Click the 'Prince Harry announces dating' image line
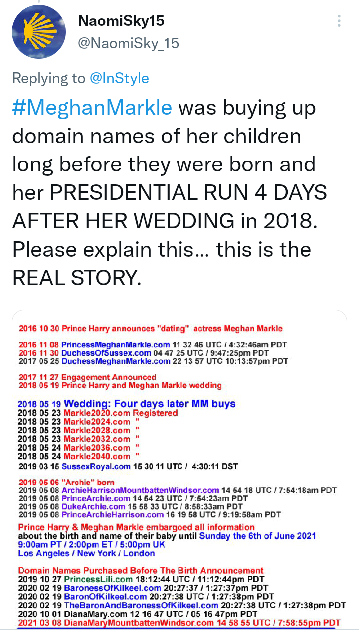The image size is (359, 644). pos(151,329)
